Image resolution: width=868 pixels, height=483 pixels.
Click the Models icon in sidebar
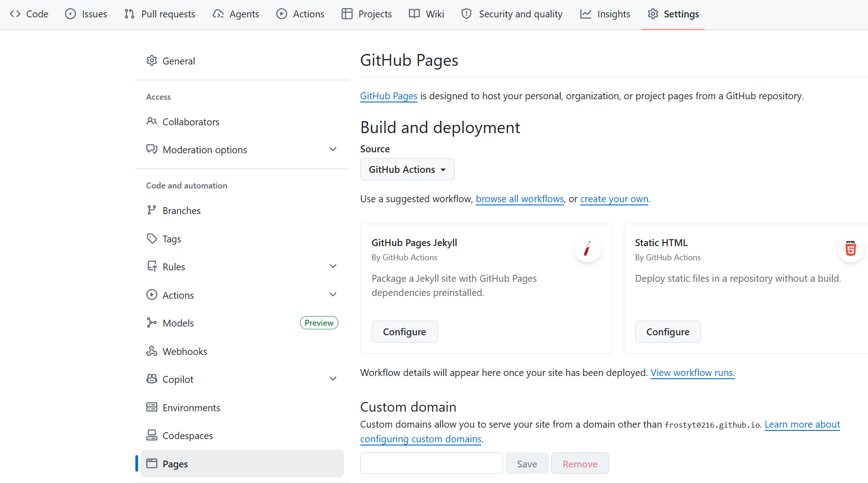tap(152, 322)
